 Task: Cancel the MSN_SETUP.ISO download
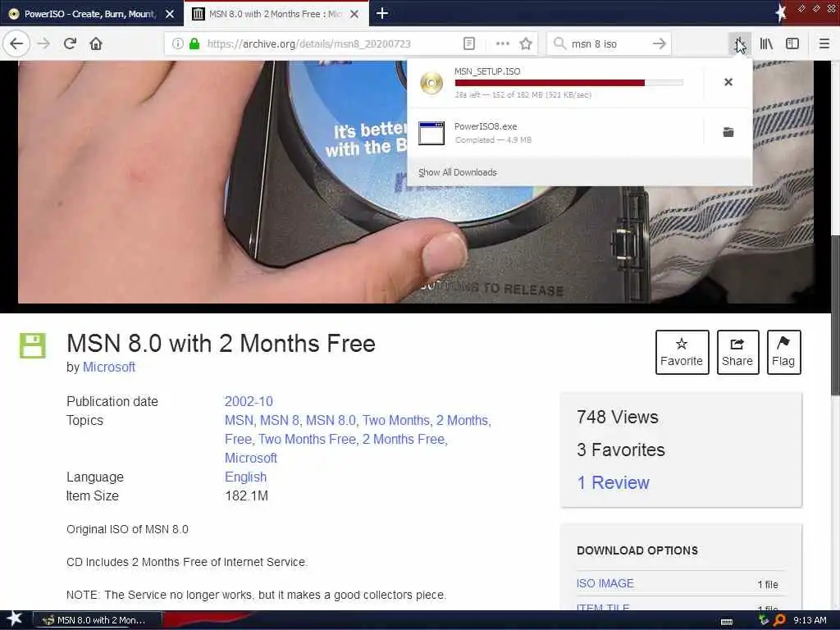pyautogui.click(x=728, y=82)
